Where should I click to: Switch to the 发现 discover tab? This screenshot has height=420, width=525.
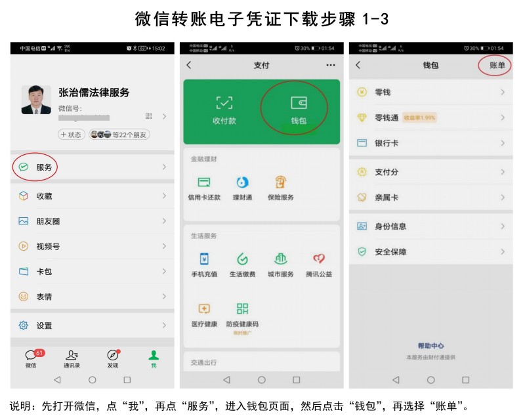coord(113,358)
